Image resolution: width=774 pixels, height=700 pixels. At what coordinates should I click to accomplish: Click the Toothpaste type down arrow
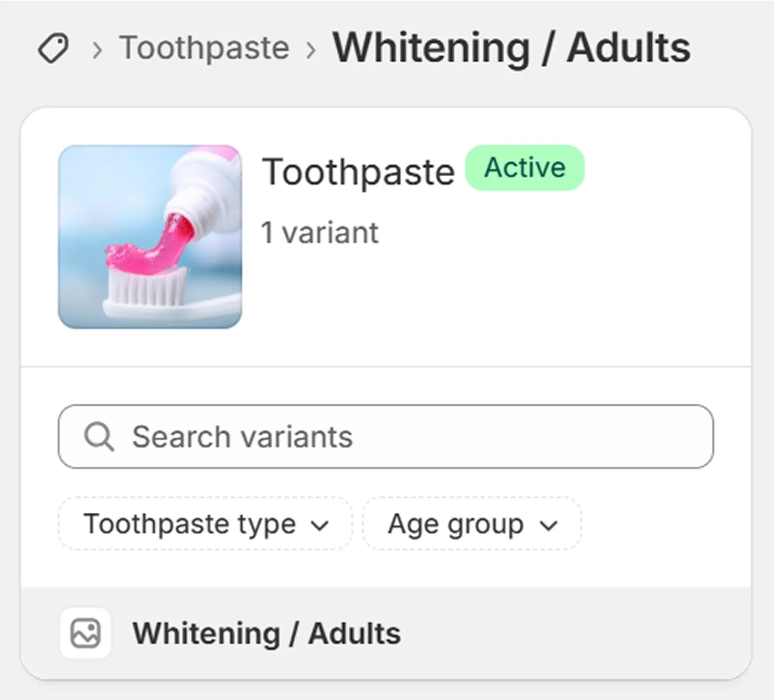click(320, 525)
